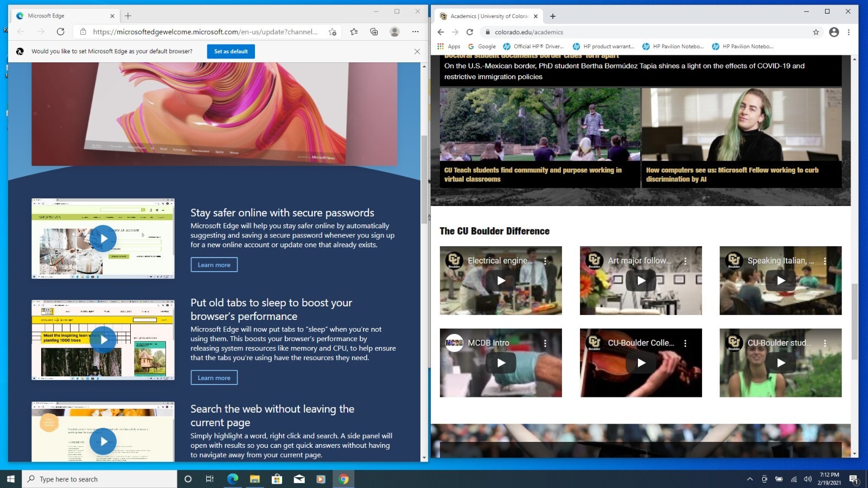Click Edge page vertical scrollbar thumb
The image size is (868, 488).
coord(424,180)
